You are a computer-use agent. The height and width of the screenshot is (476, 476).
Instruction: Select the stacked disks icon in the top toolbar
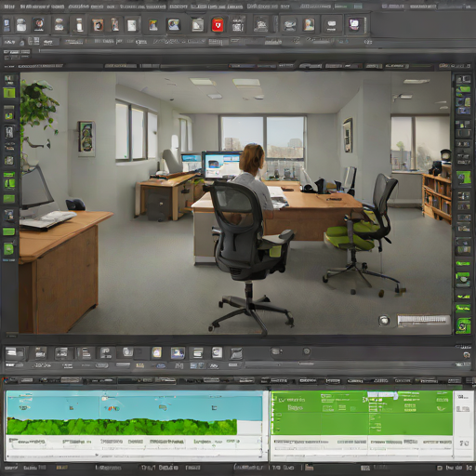tap(59, 25)
